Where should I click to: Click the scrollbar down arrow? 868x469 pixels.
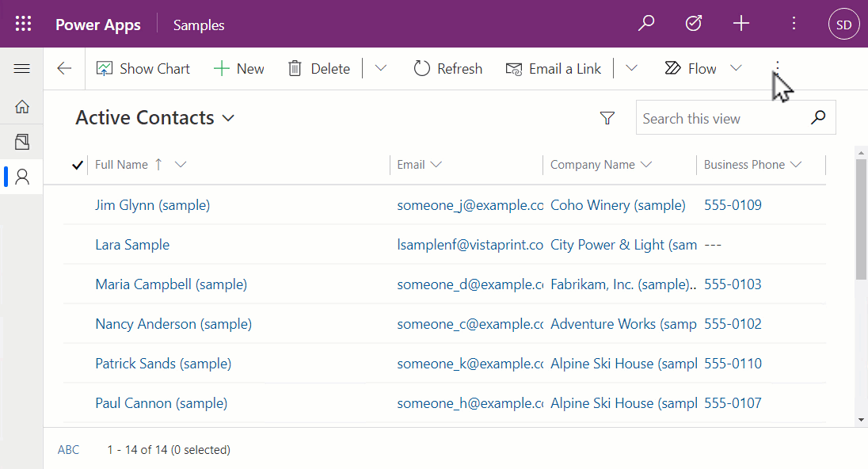pos(861,420)
